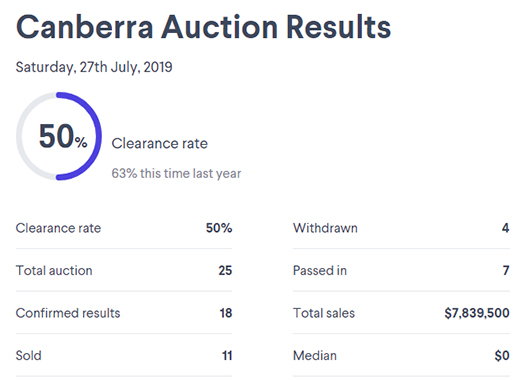Click the Sold value 11
The width and height of the screenshot is (531, 380).
click(227, 356)
